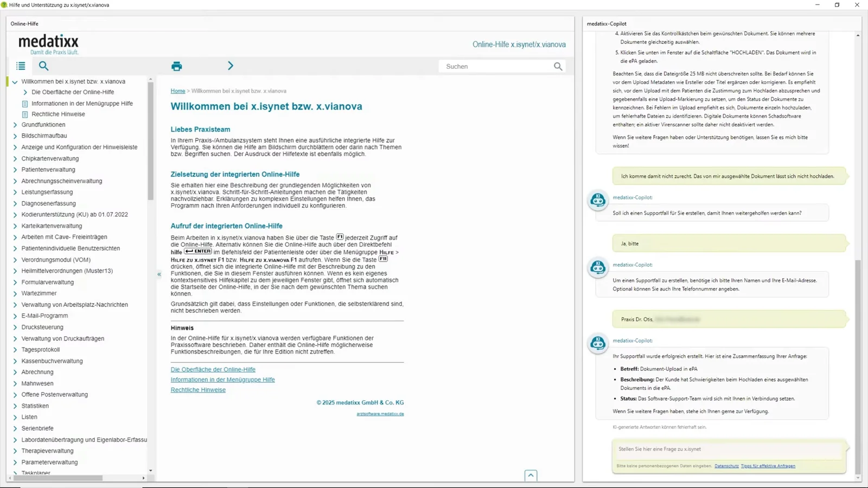Select Bildschirmaufbau in the tree
This screenshot has height=488, width=868.
click(44, 136)
